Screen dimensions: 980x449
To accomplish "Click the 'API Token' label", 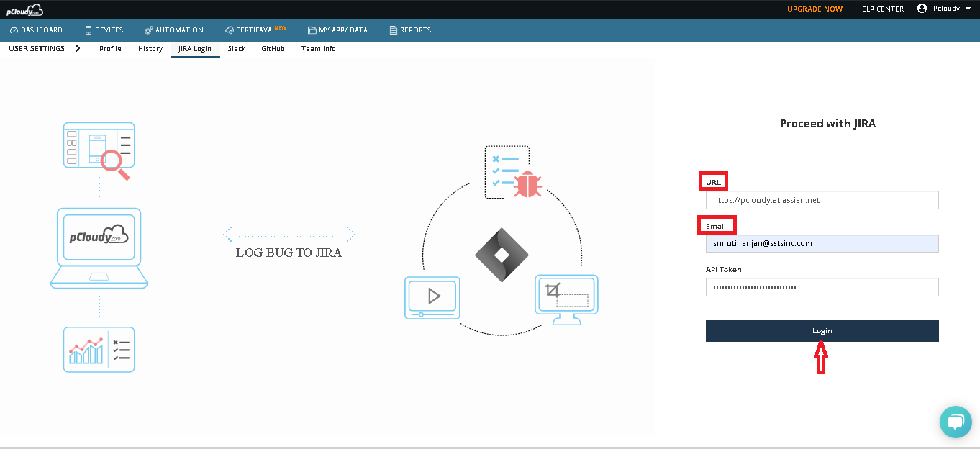I will (723, 269).
